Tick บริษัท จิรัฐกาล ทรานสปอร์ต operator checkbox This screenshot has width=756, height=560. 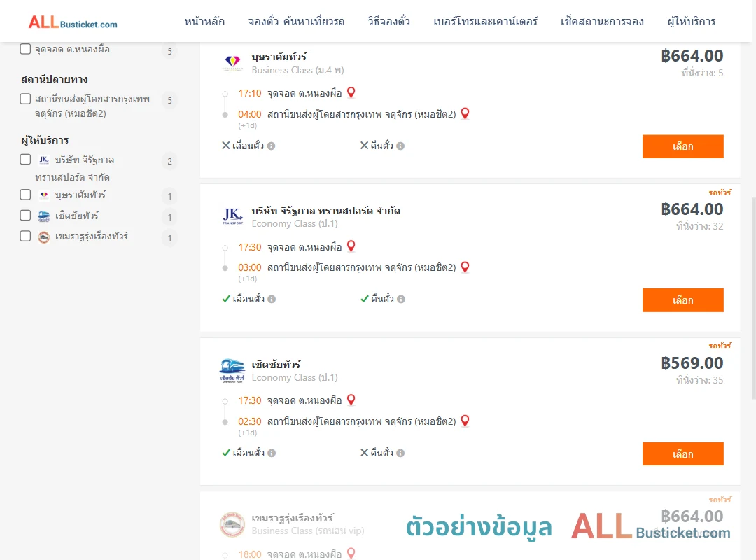pyautogui.click(x=26, y=159)
